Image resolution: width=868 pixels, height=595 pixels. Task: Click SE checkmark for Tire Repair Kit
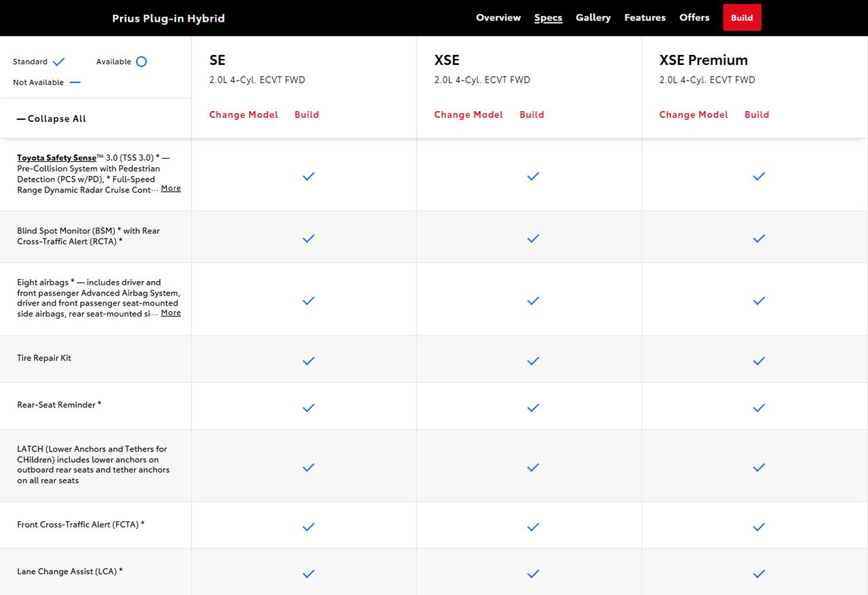point(309,361)
